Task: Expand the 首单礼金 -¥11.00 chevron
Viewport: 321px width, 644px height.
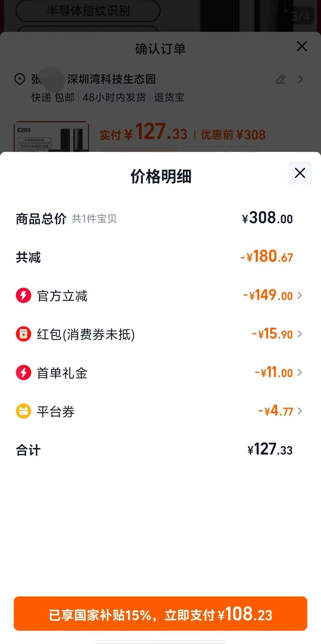Action: pos(300,373)
